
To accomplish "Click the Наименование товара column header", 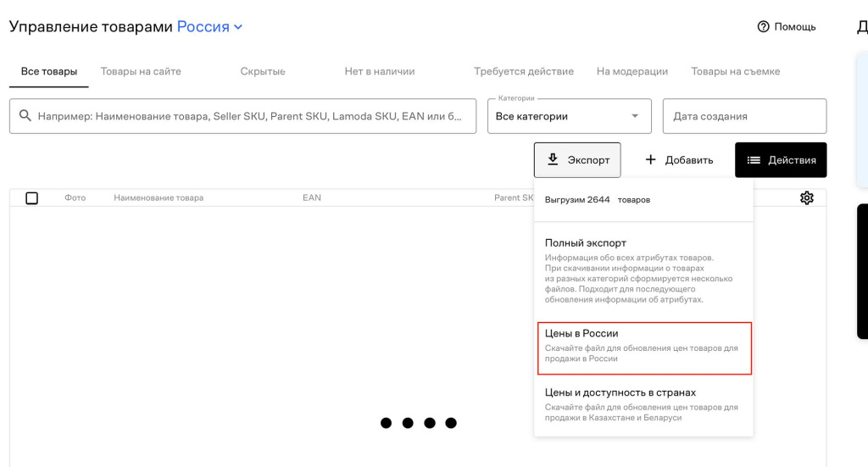I will point(159,197).
